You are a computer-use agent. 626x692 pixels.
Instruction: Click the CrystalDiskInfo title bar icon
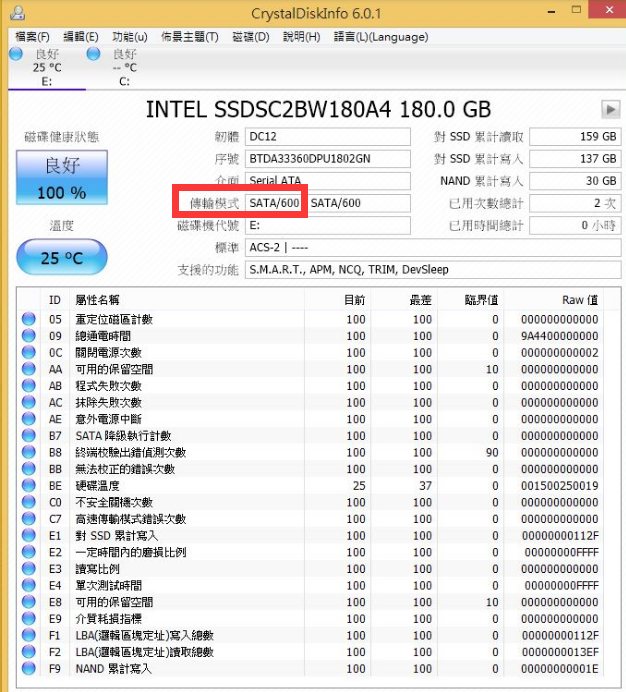click(x=17, y=13)
